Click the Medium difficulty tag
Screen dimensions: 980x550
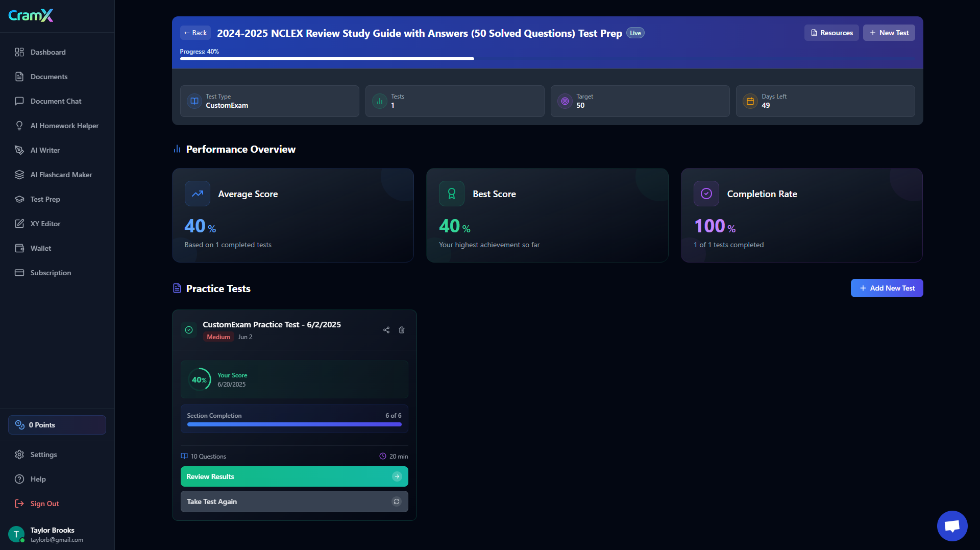(x=218, y=337)
